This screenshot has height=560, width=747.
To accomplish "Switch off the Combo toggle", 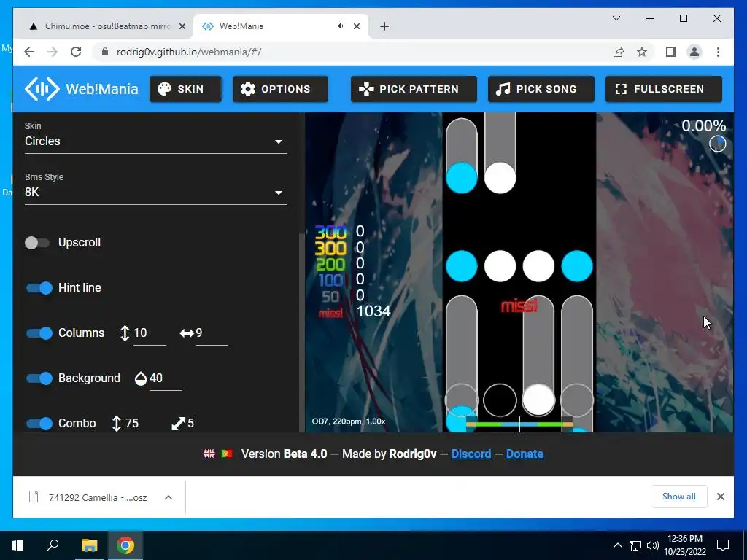I will [x=39, y=424].
